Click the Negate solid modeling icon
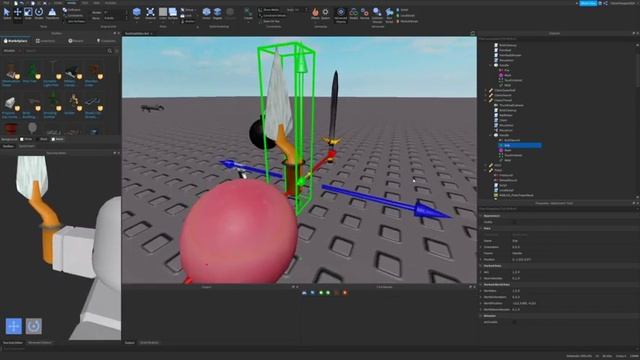This screenshot has height=360, width=640. tap(218, 13)
